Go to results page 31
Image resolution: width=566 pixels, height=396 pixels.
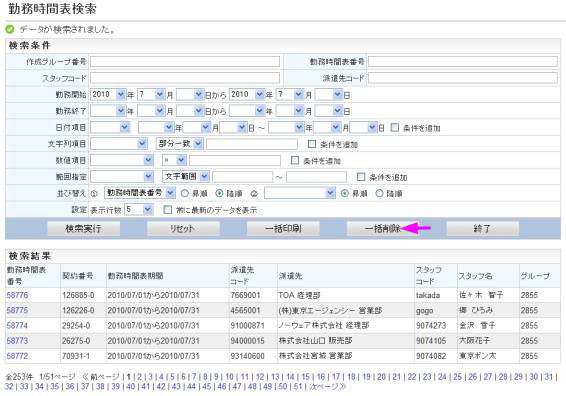549,377
